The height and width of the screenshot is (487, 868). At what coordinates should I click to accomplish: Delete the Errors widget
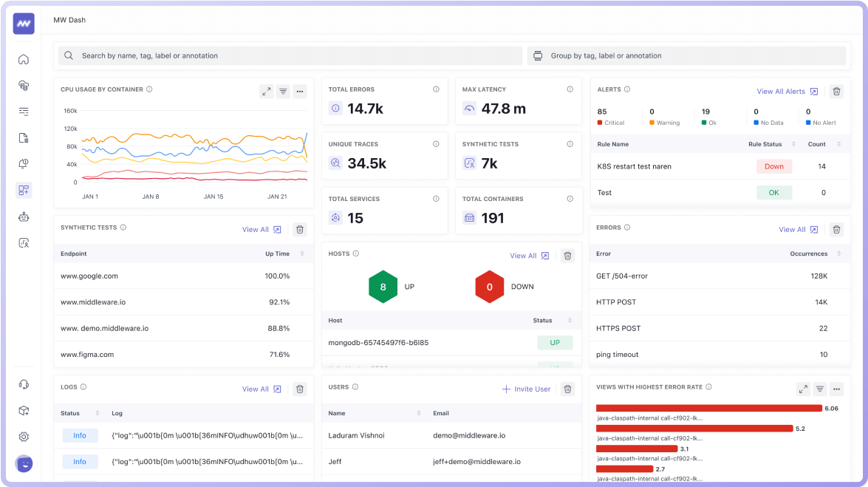(x=836, y=229)
